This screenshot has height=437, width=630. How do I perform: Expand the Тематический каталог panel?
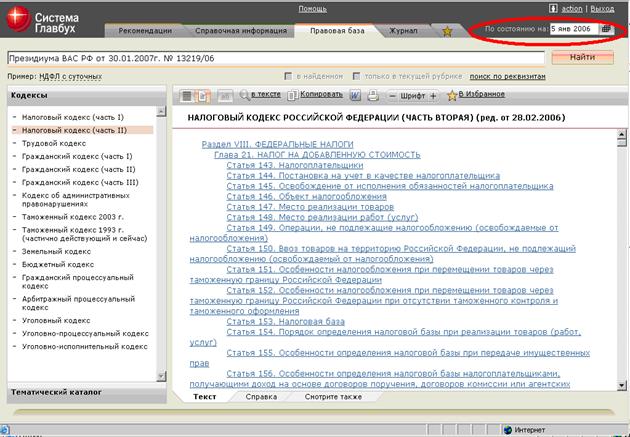tap(86, 392)
